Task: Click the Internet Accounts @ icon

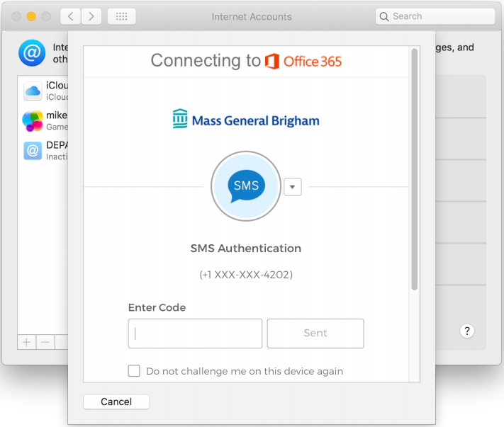Action: click(32, 53)
